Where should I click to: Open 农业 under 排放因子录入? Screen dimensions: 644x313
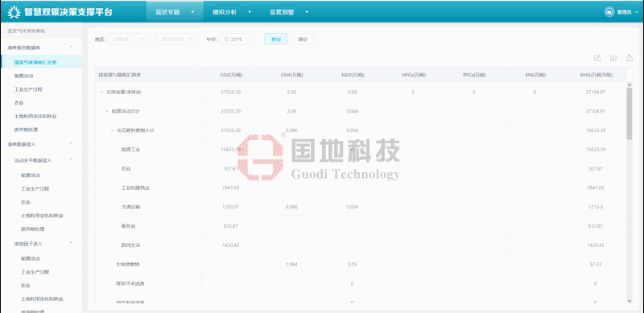tap(26, 286)
